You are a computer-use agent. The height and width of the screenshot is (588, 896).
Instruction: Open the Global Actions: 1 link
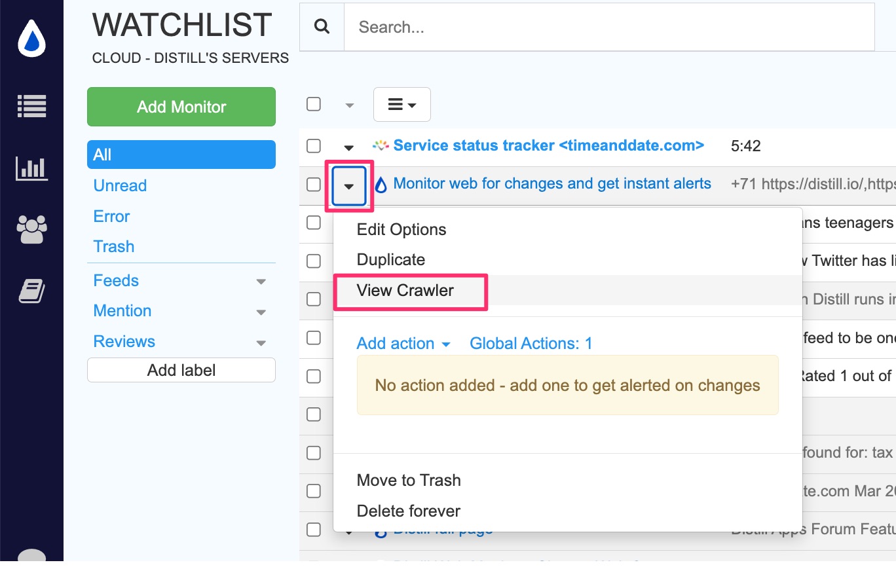pyautogui.click(x=531, y=343)
